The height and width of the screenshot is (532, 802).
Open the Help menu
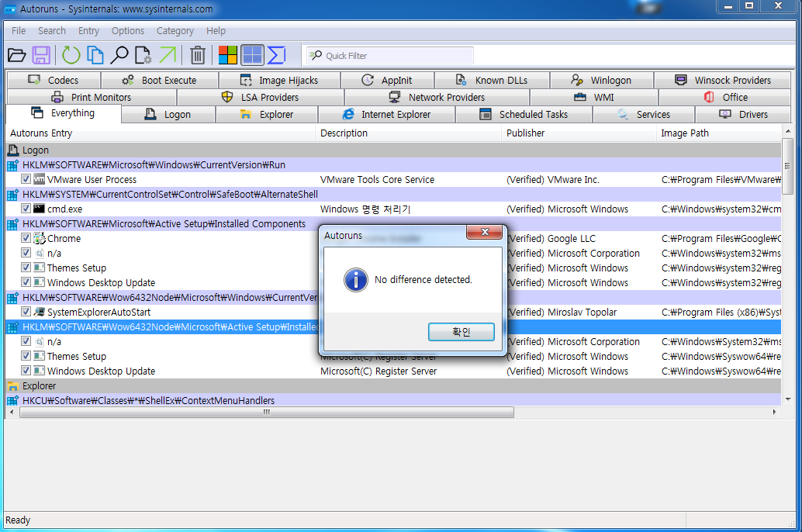(216, 31)
